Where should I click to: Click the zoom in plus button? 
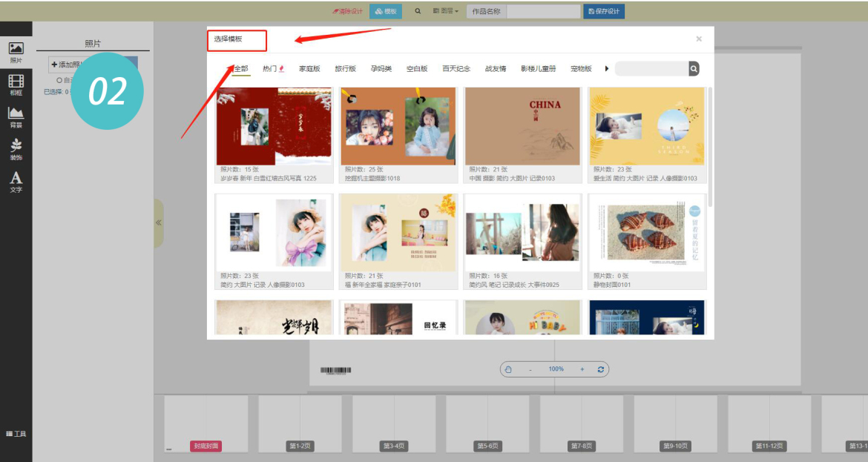pos(582,369)
